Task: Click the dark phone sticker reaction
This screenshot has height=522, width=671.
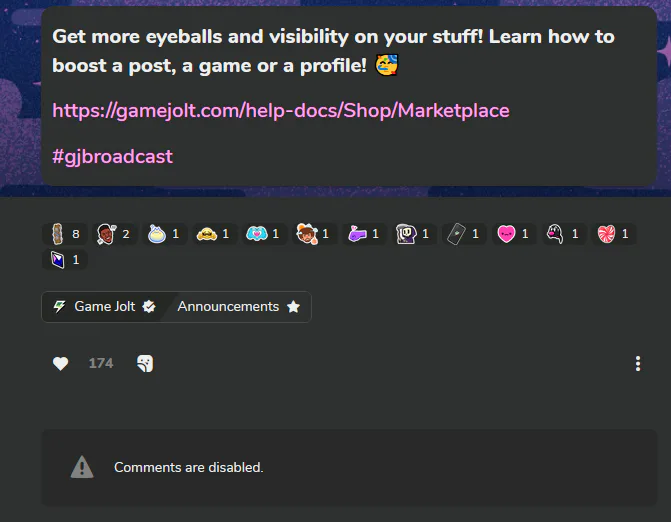Action: (x=464, y=234)
